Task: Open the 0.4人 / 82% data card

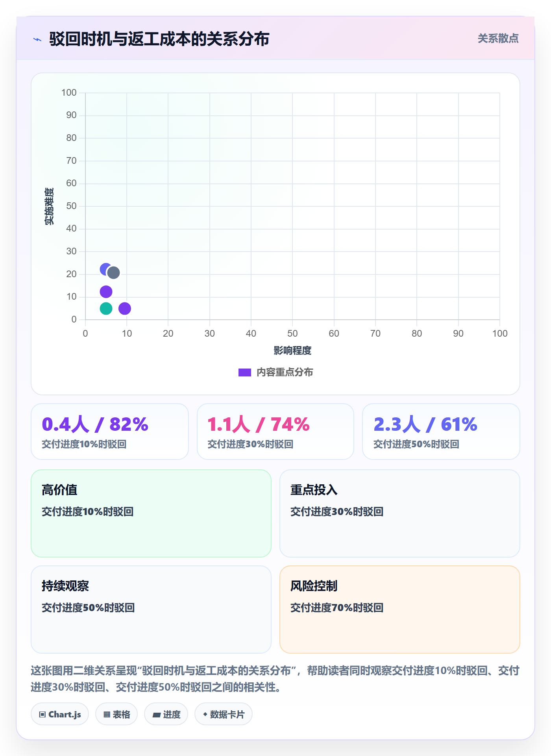Action: point(110,432)
